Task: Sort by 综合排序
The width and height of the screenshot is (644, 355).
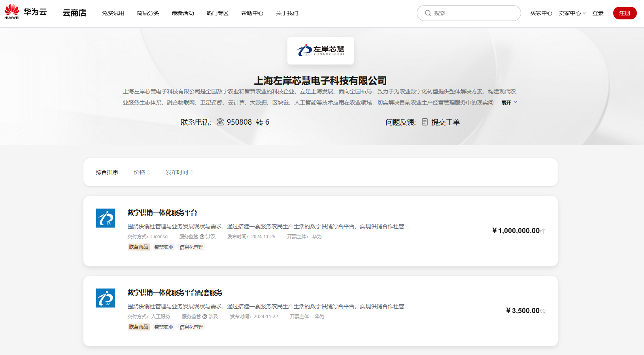Action: pyautogui.click(x=107, y=172)
